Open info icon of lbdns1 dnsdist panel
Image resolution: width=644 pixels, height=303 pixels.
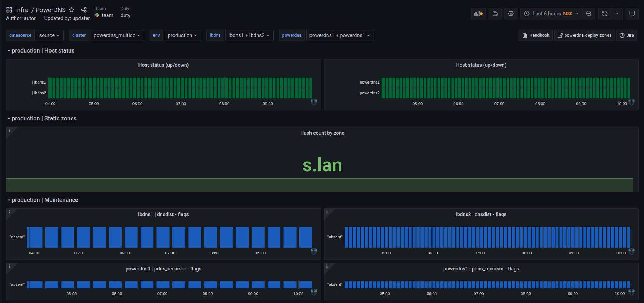(9, 212)
